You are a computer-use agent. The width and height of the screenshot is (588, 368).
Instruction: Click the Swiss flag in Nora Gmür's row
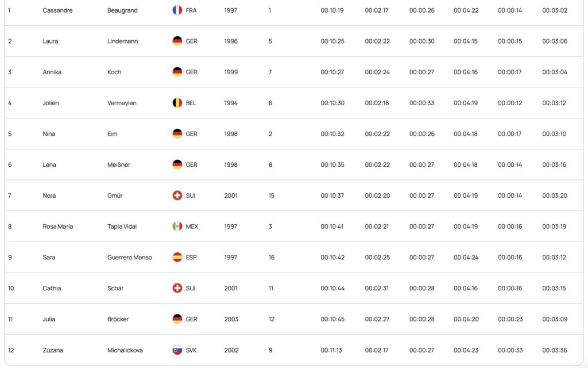[x=177, y=195]
